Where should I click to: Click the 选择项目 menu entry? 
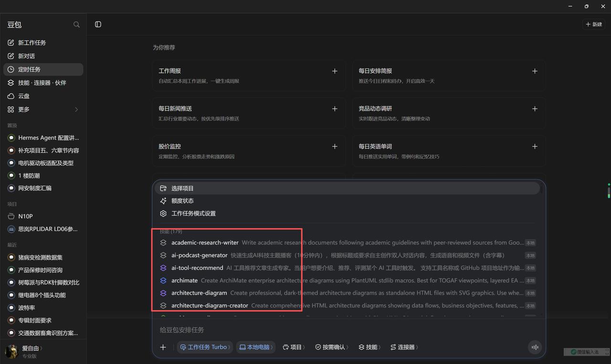coord(347,188)
